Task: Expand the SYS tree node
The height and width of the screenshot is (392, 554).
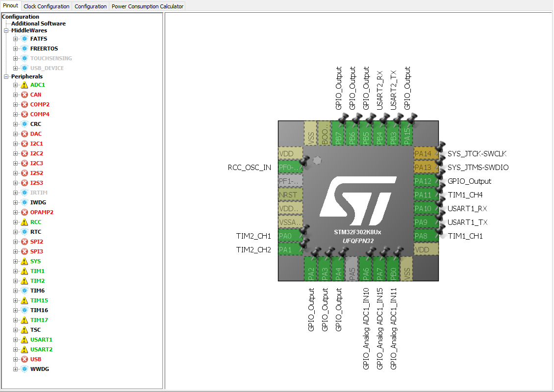Action: point(15,261)
